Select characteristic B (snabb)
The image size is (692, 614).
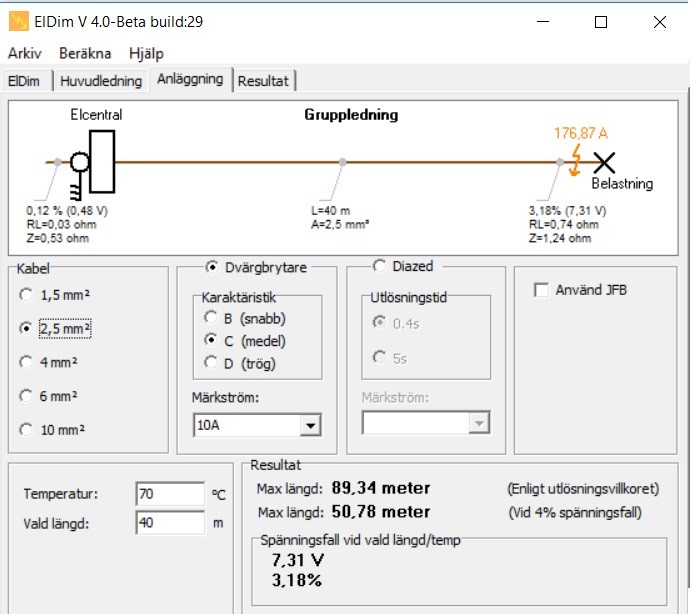210,318
